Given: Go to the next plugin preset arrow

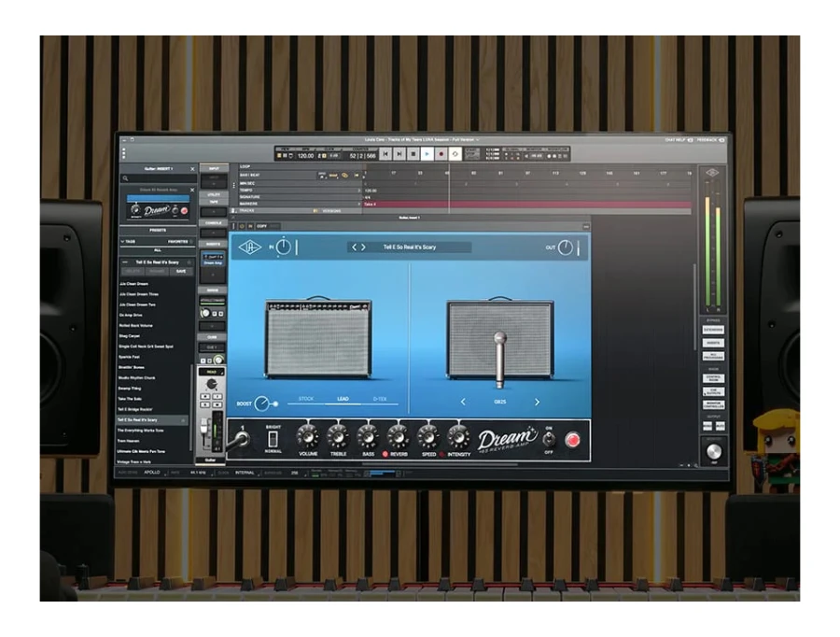Looking at the screenshot, I should coord(363,248).
